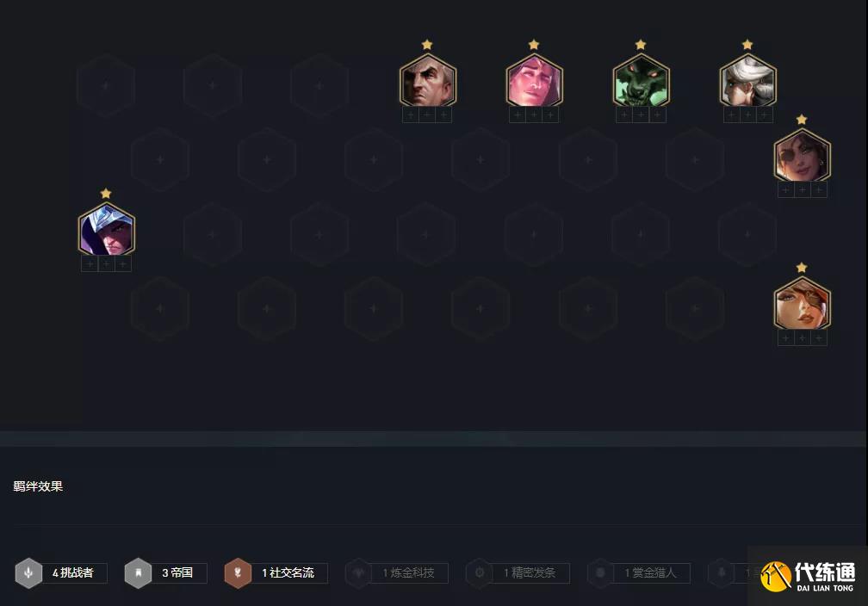Image resolution: width=868 pixels, height=606 pixels.
Task: Add item in Taric's middle item slot
Action: [x=534, y=115]
